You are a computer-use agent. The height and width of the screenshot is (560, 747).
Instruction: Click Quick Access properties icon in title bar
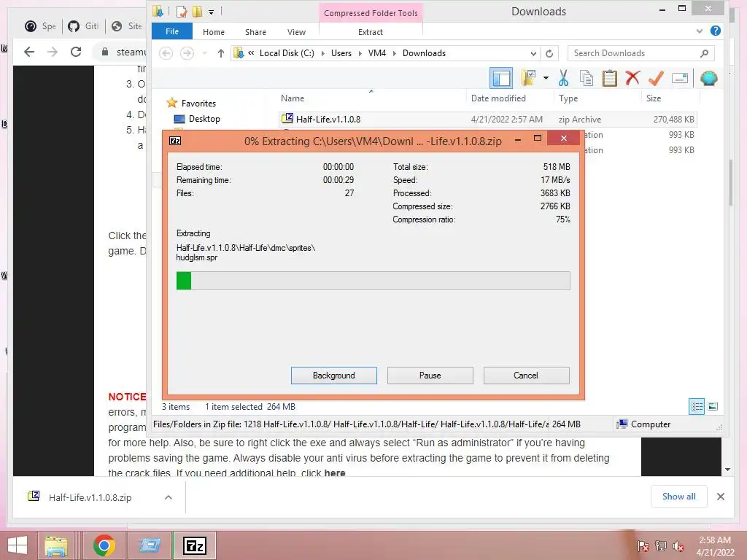pyautogui.click(x=181, y=11)
